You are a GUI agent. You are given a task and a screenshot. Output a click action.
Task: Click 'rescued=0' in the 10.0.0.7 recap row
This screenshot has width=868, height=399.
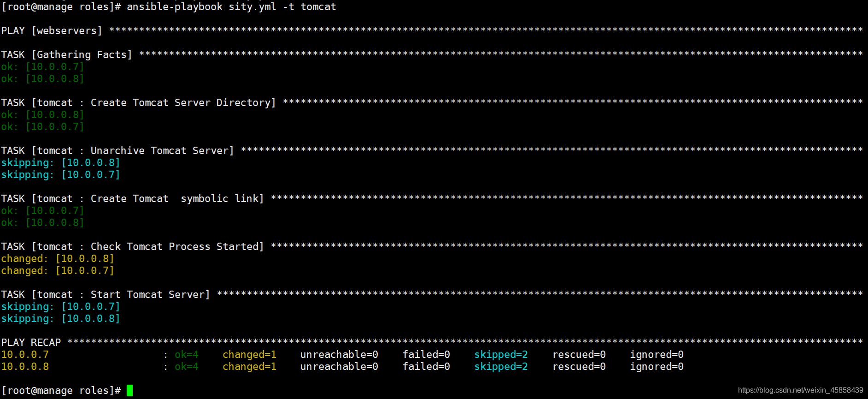coord(579,355)
